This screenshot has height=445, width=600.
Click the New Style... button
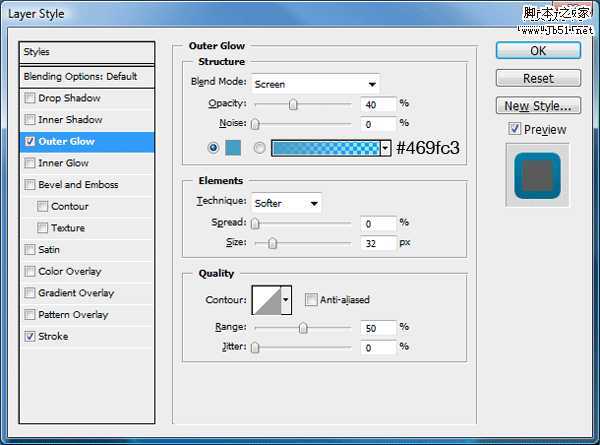(x=538, y=106)
